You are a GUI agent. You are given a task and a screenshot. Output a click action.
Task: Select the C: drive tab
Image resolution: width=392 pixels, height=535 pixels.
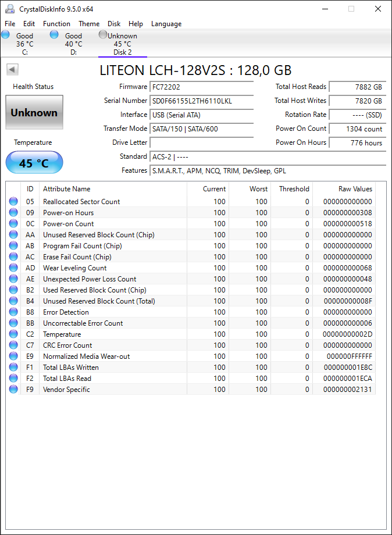25,44
